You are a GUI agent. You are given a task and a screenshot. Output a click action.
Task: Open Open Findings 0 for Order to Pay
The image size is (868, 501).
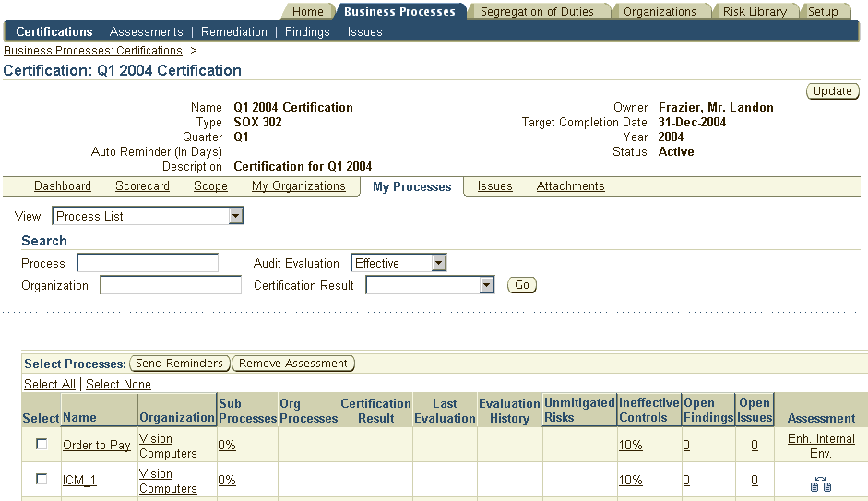[686, 445]
